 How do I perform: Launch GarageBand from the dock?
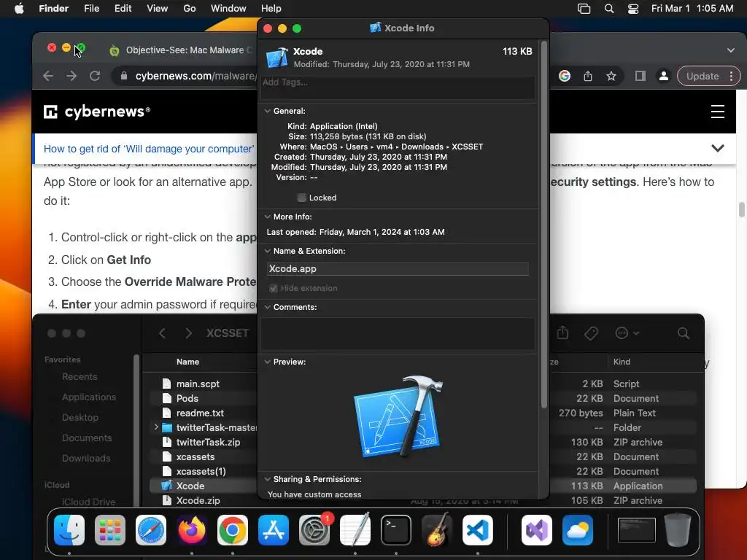(437, 529)
